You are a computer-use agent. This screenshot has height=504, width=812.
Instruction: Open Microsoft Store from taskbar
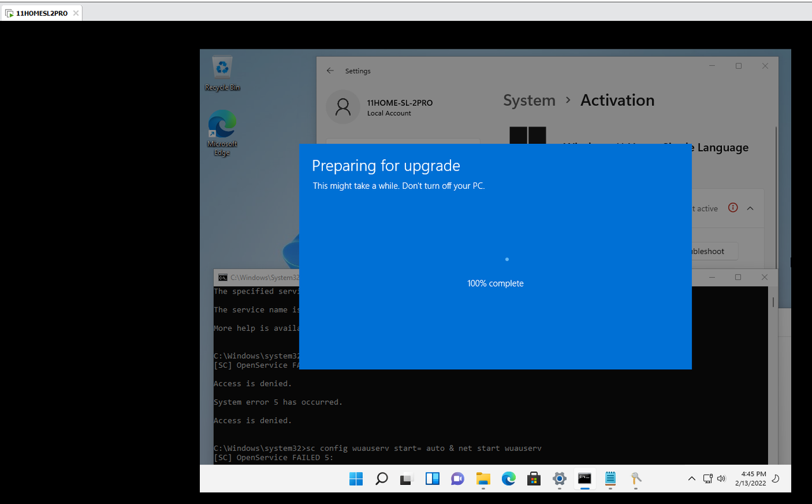click(x=534, y=479)
